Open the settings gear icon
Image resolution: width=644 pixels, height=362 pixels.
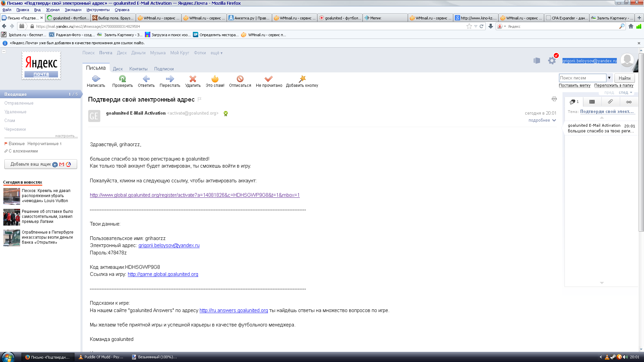tap(552, 60)
